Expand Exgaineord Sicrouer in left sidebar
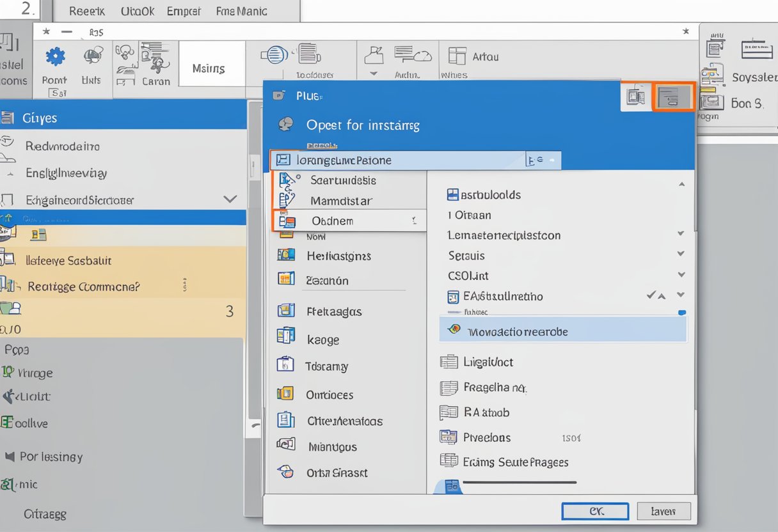The width and height of the screenshot is (778, 532). tap(231, 199)
